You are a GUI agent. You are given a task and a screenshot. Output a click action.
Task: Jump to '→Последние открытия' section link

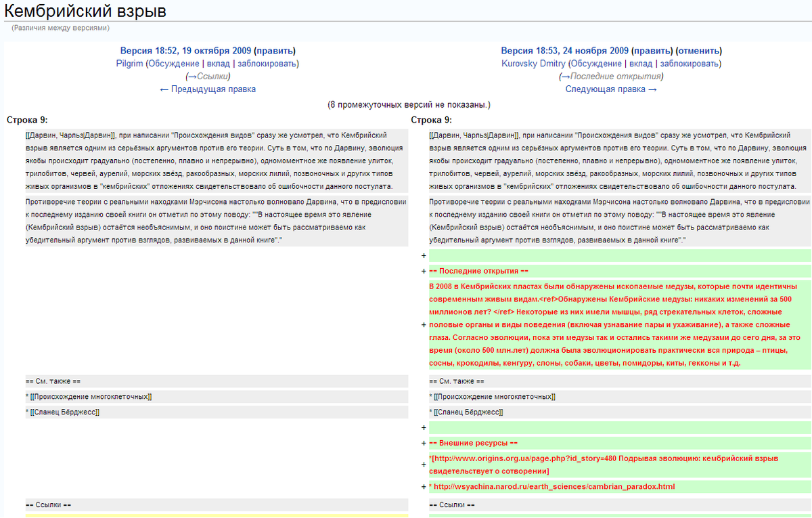611,77
